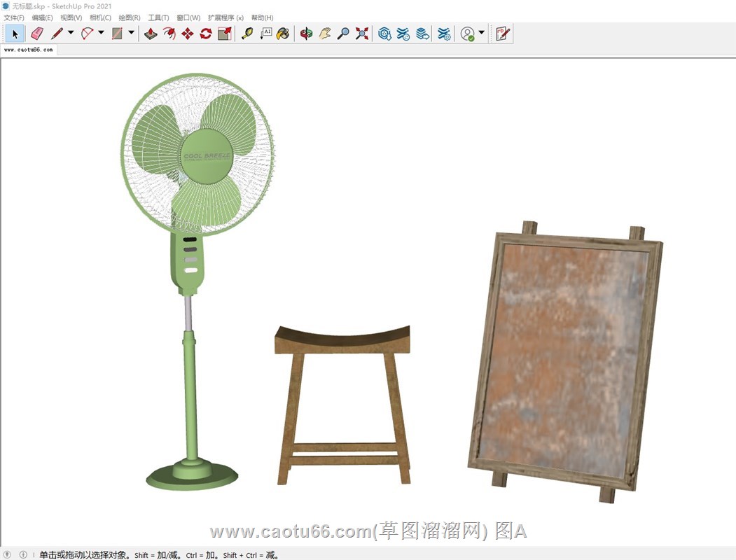Expand the Arc tool dropdown arrow
Viewport: 736px width, 560px height.
click(x=101, y=33)
